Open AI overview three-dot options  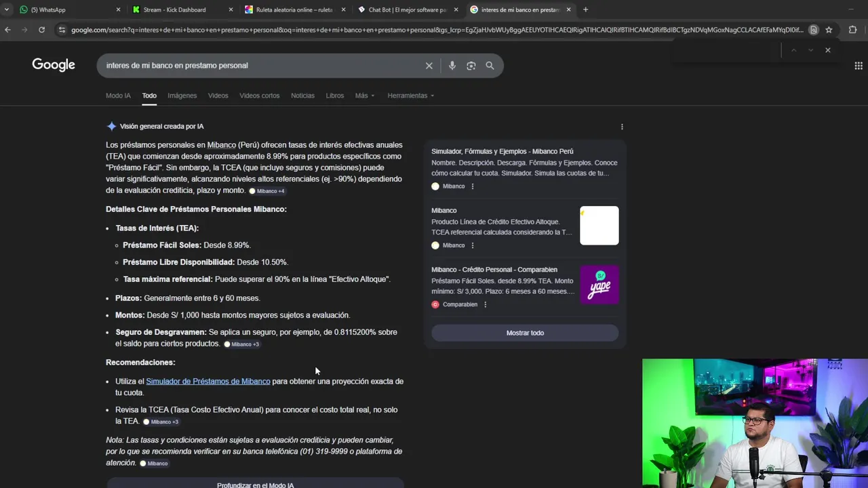[622, 127]
